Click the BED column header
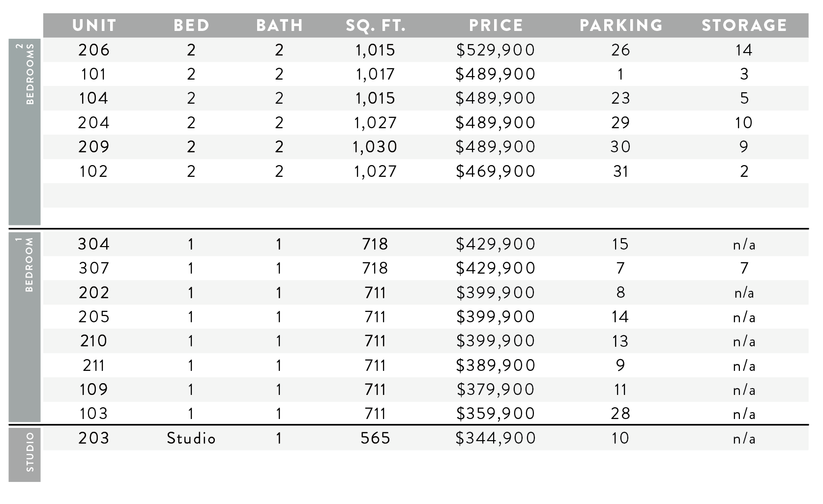Viewport: 823px width, 504px height. click(x=191, y=26)
